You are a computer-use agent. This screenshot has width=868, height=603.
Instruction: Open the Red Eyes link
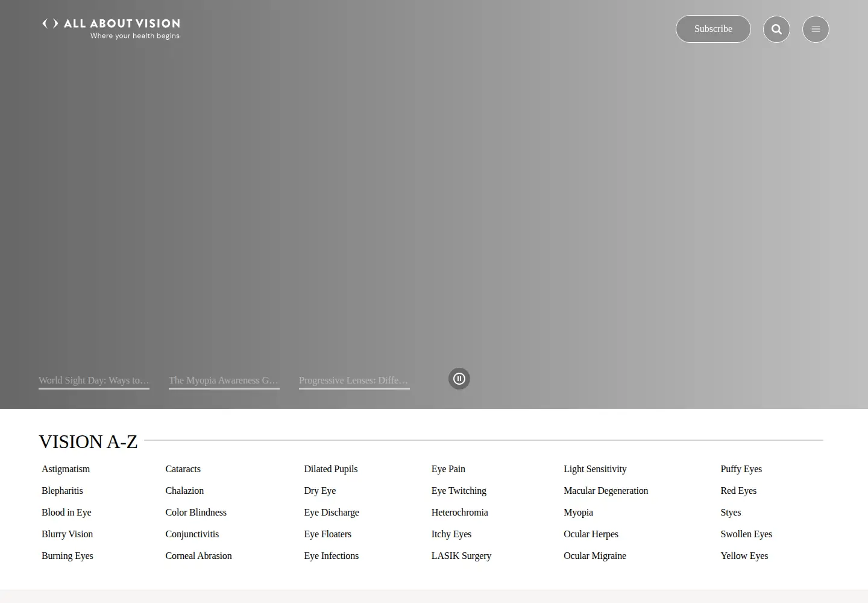738,491
